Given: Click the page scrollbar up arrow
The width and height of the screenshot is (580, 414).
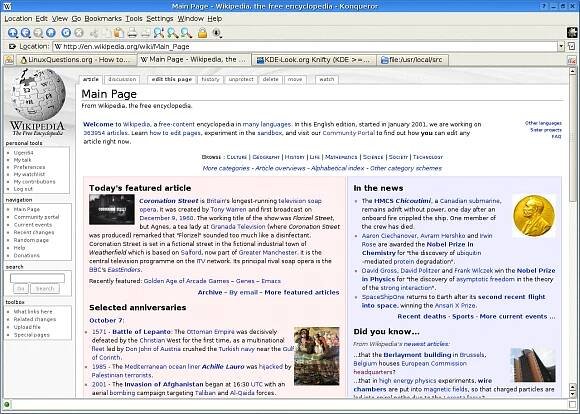Looking at the screenshot, I should coord(572,71).
